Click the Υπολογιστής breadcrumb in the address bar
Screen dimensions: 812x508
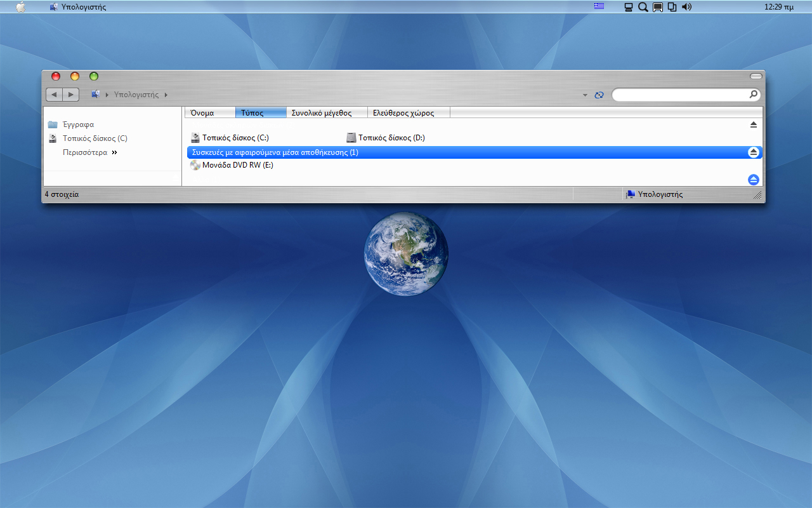pos(136,95)
